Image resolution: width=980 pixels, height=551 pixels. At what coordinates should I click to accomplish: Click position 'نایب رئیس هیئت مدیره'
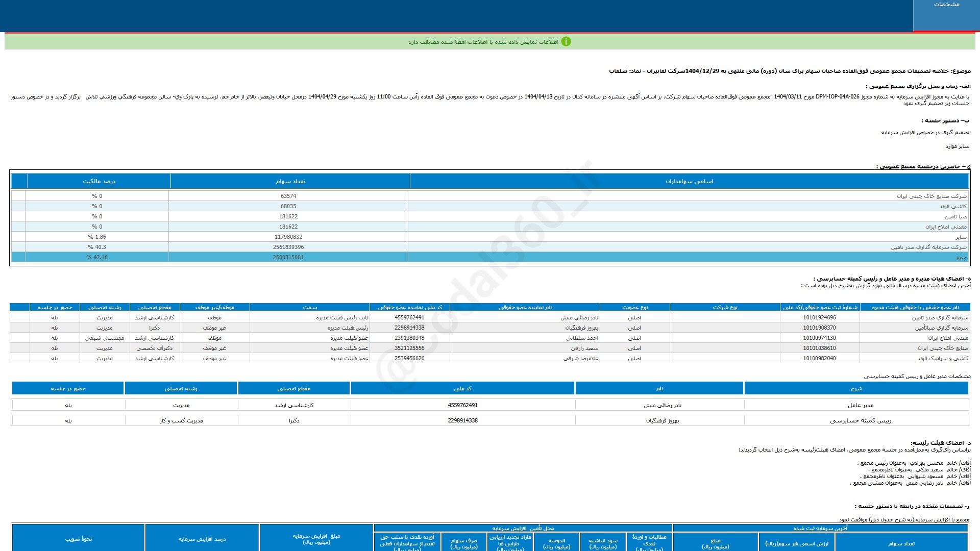click(342, 317)
